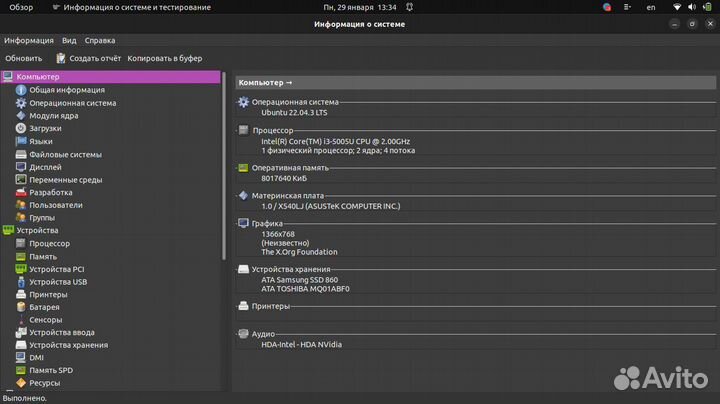Open the Информация menu
Viewport: 720px width, 404px height.
[x=29, y=41]
